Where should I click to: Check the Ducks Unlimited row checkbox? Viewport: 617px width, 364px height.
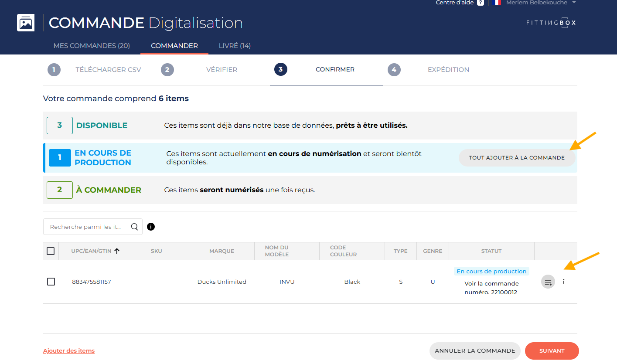pyautogui.click(x=51, y=282)
